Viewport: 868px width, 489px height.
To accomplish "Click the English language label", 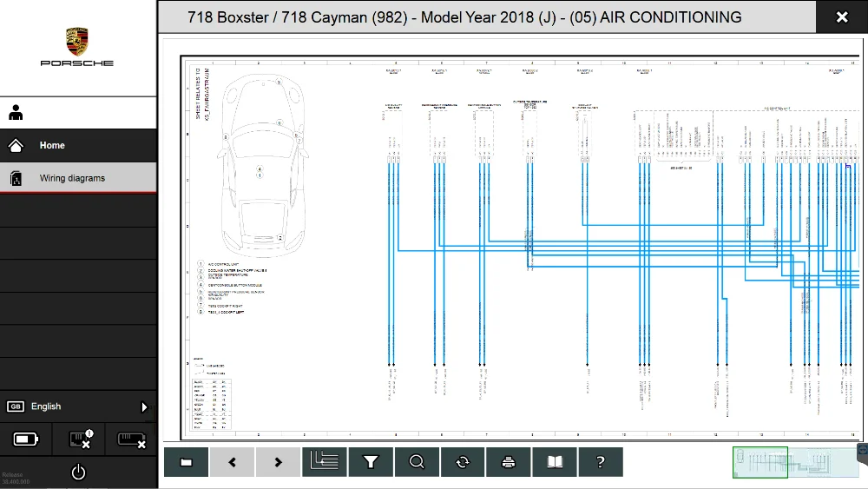I will point(46,406).
